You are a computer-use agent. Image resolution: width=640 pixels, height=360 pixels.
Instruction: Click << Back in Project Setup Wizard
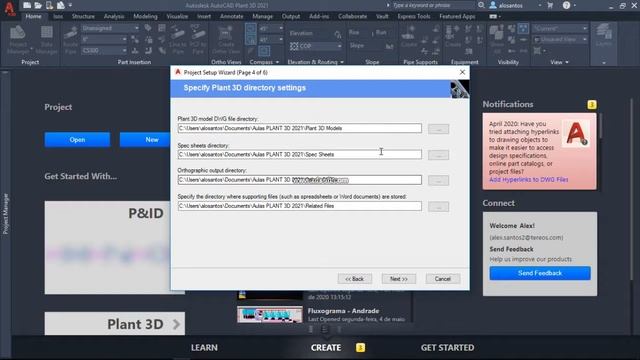point(355,279)
